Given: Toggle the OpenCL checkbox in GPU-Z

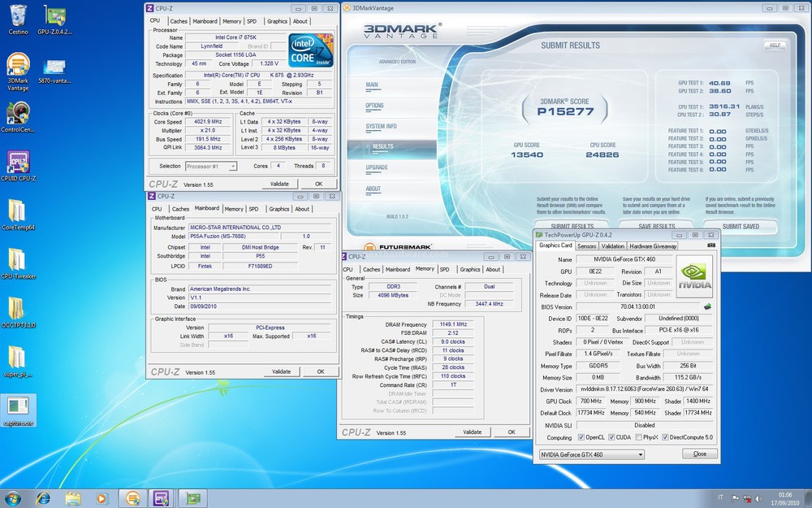Looking at the screenshot, I should click(581, 437).
